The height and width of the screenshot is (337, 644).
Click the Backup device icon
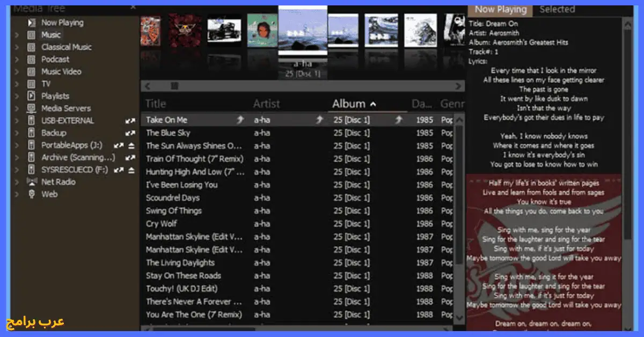pyautogui.click(x=32, y=133)
